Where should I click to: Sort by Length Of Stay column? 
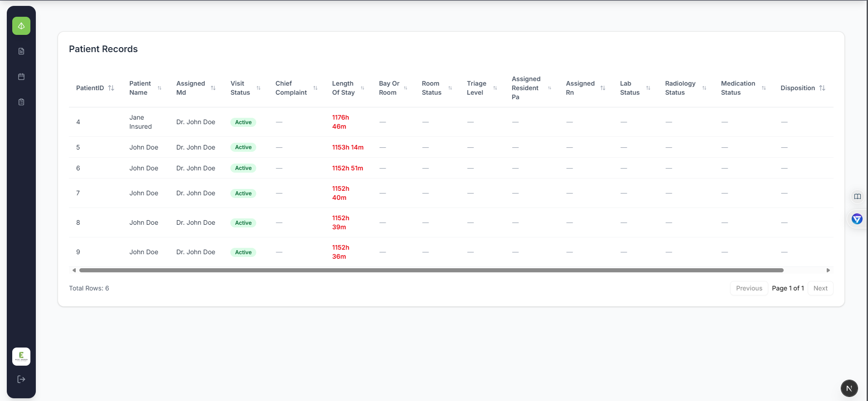362,88
